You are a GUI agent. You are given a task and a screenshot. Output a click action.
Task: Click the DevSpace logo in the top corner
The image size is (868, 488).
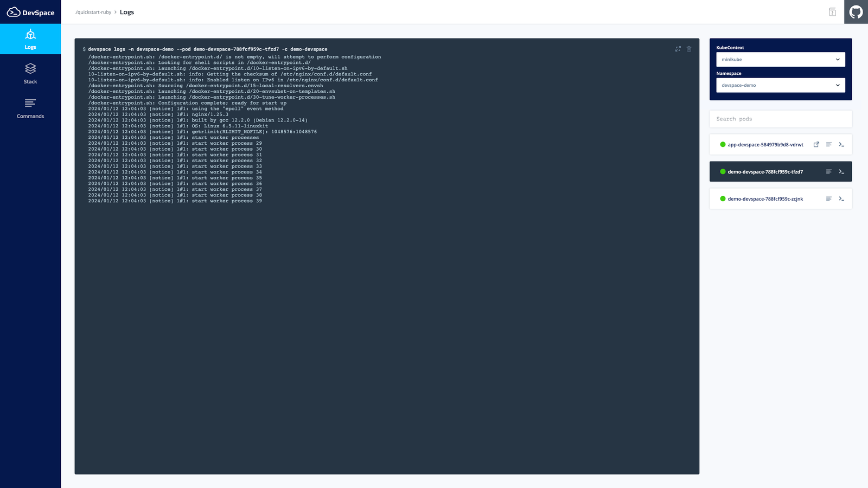point(30,11)
